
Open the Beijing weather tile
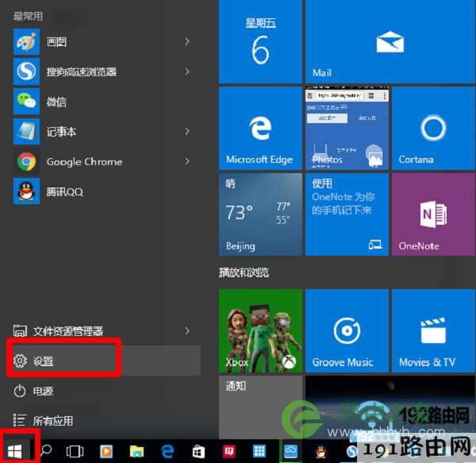(260, 214)
